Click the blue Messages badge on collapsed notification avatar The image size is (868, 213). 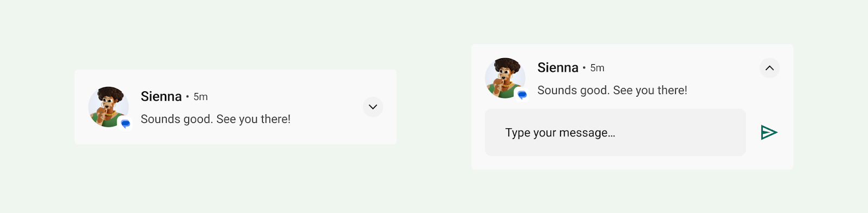pyautogui.click(x=125, y=124)
